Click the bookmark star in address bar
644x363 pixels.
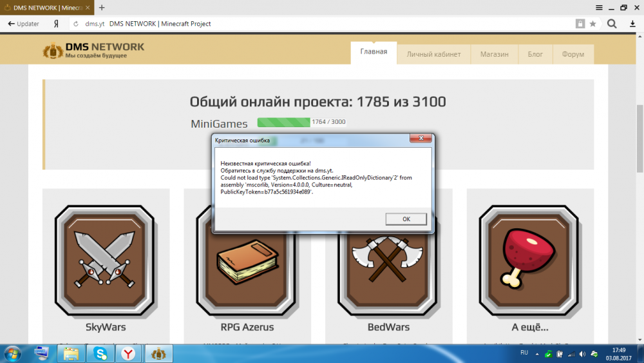(x=592, y=24)
